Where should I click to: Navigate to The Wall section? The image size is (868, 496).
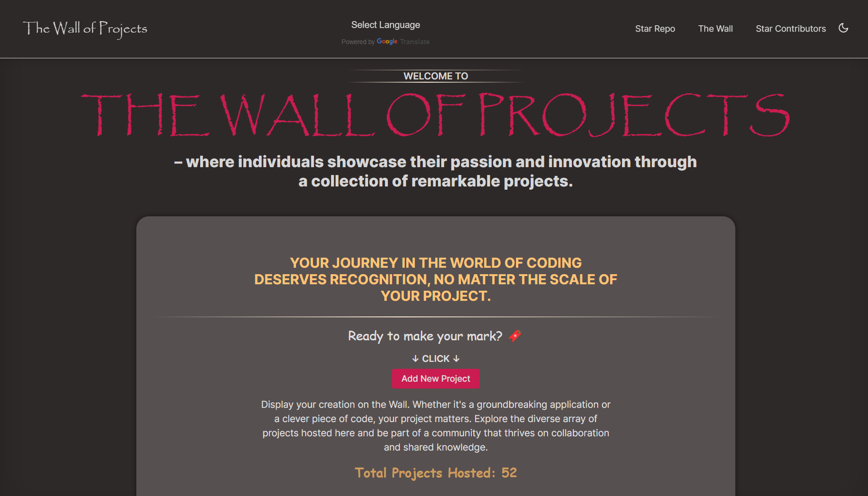pyautogui.click(x=716, y=28)
